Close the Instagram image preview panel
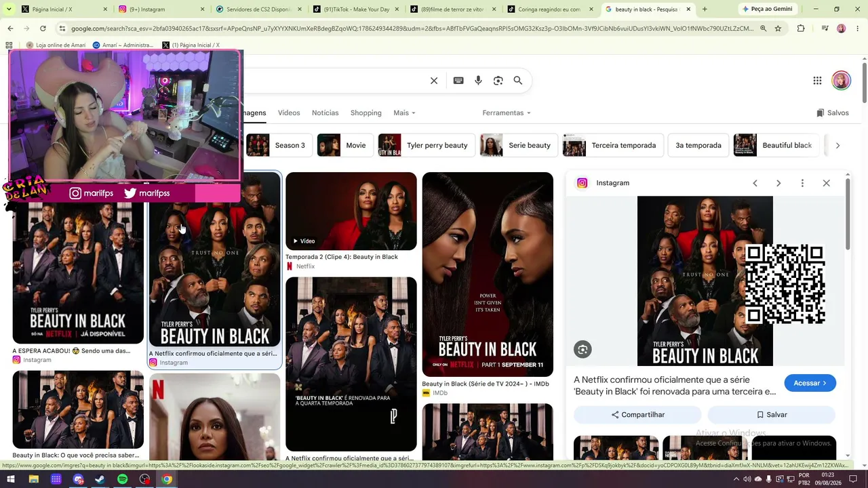The width and height of the screenshot is (868, 488). [x=826, y=183]
